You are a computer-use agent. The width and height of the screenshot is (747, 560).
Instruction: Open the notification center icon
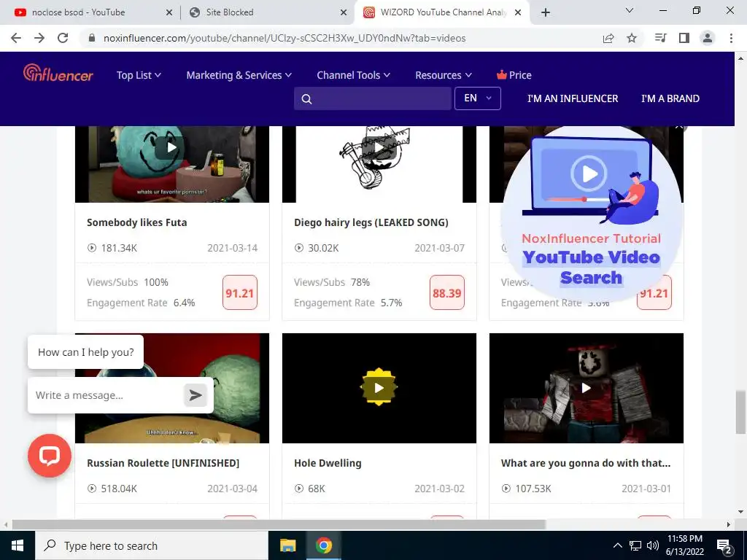point(724,546)
